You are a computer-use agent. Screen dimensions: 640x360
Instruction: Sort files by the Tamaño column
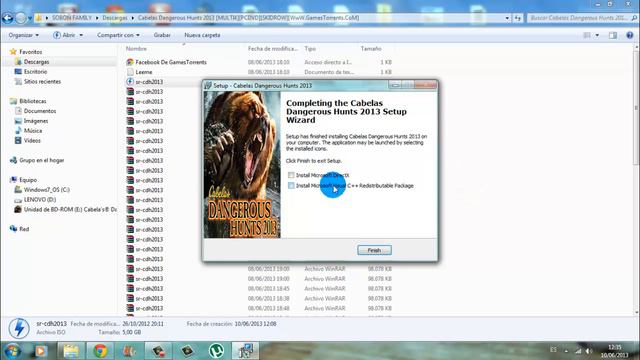[371, 49]
